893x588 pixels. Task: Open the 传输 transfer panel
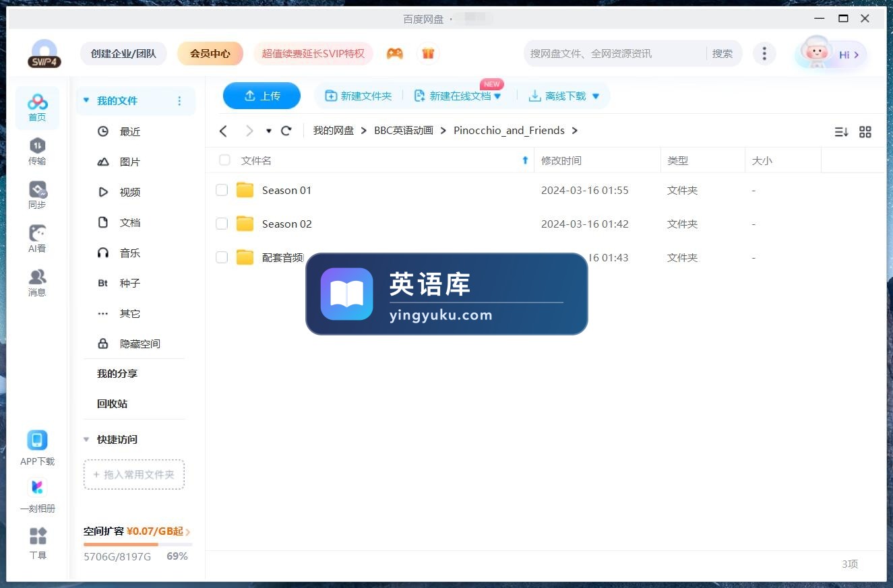coord(37,152)
